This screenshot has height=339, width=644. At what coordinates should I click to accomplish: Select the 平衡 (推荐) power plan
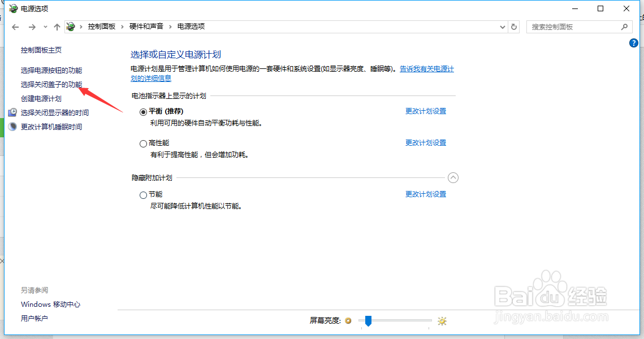(x=144, y=111)
